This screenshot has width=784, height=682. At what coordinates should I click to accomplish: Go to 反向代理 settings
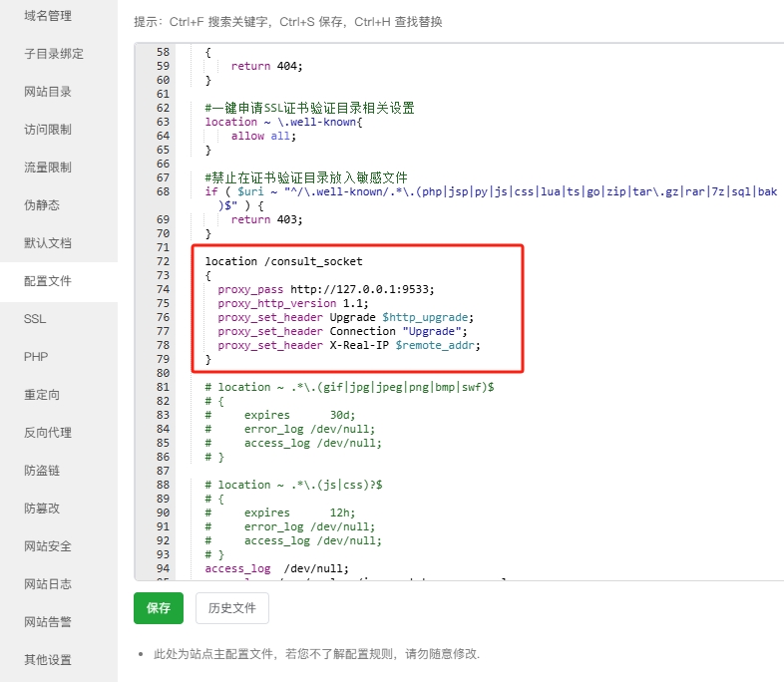(48, 433)
